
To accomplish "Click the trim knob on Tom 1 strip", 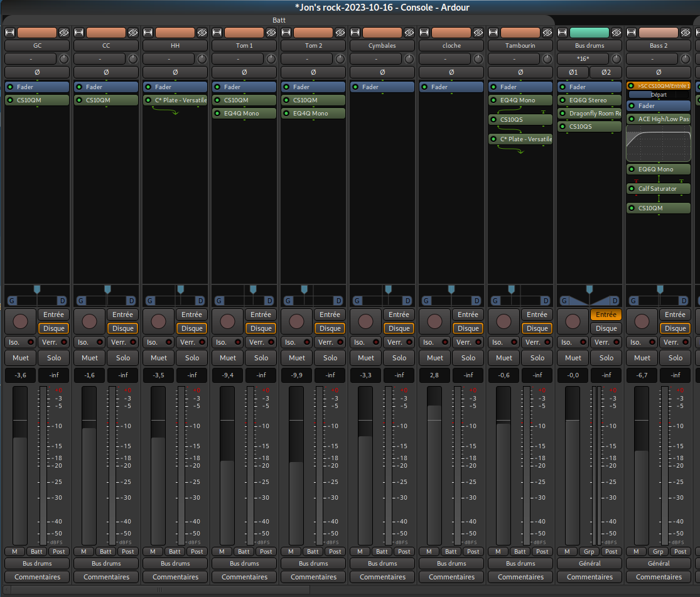I will 271,58.
